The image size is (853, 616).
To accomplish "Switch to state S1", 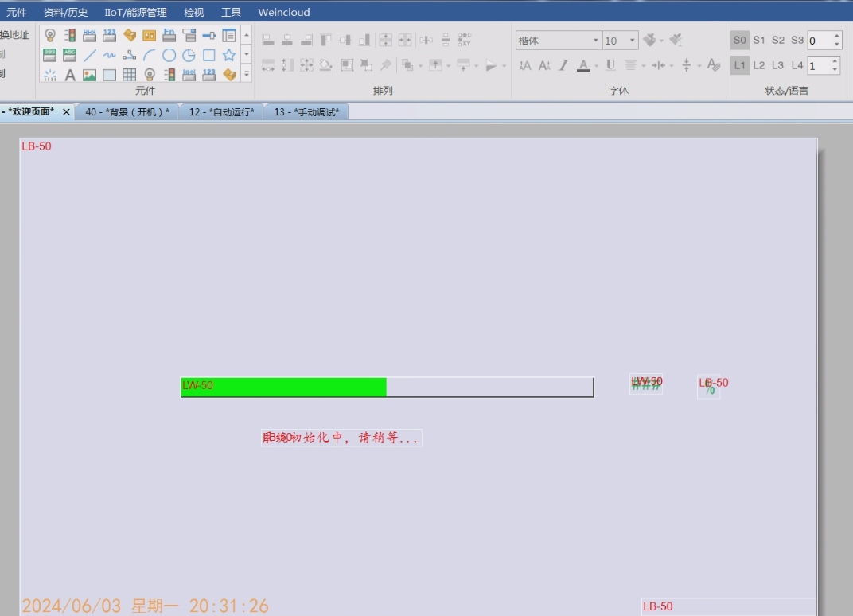I will (x=759, y=40).
